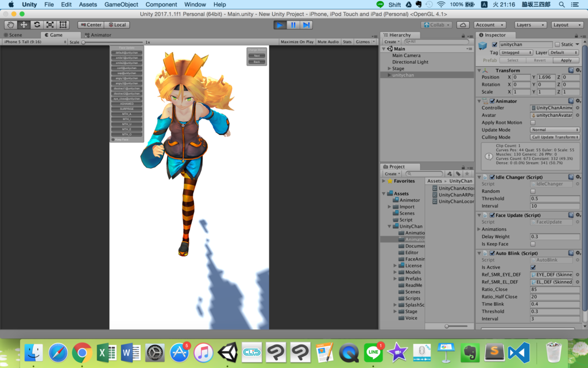This screenshot has width=588, height=368.
Task: Select the Rotate tool
Action: [x=37, y=25]
